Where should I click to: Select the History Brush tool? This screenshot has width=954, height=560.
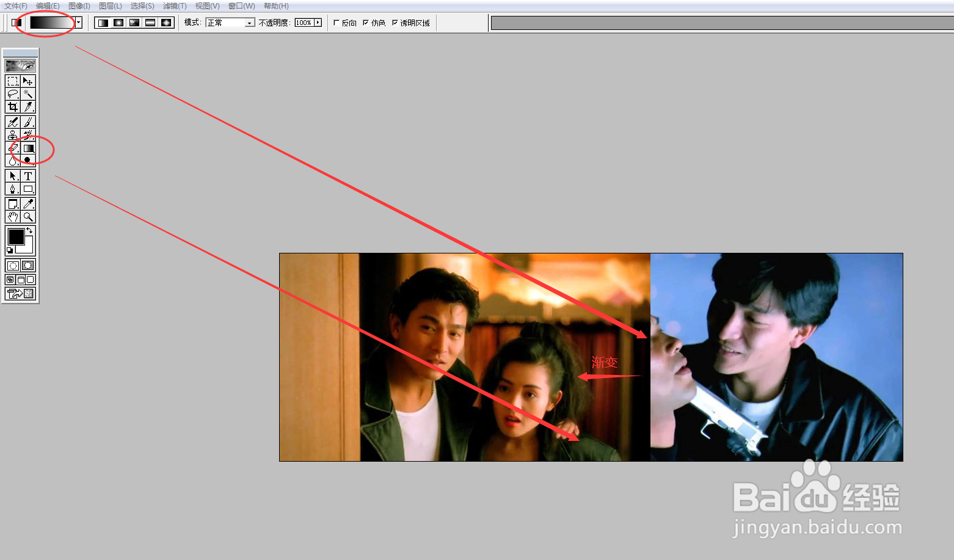[28, 136]
